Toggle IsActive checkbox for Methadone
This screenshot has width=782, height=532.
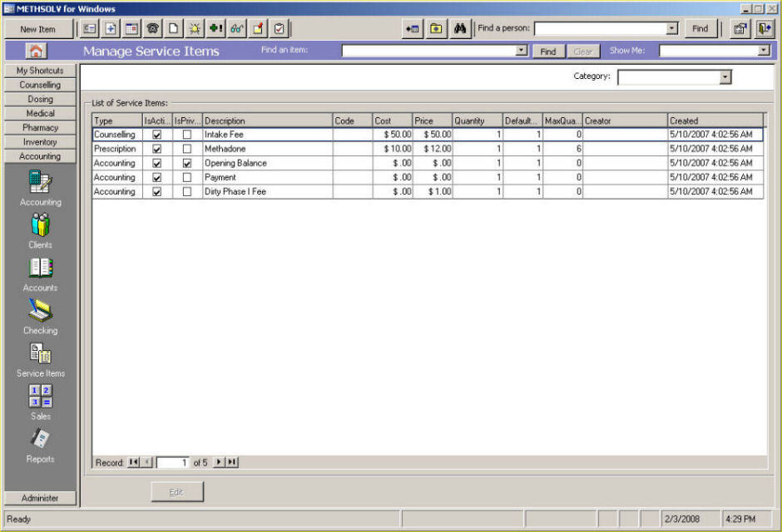tap(157, 149)
